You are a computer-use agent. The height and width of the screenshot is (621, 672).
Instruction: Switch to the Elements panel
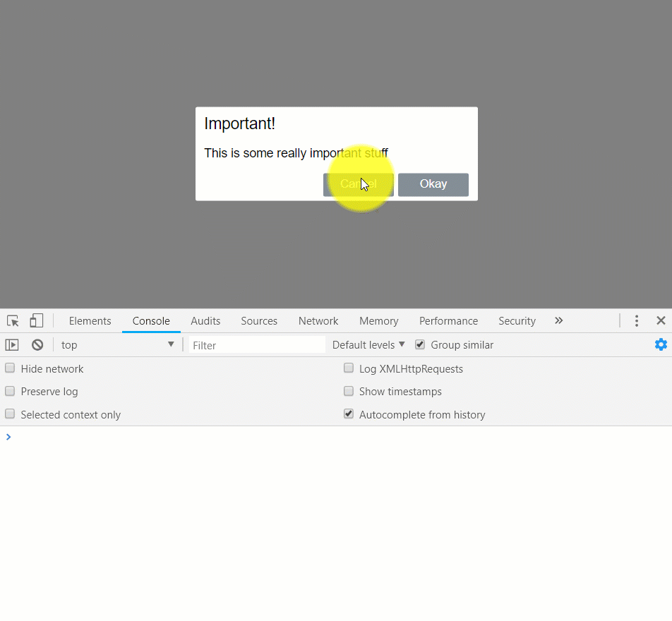90,320
